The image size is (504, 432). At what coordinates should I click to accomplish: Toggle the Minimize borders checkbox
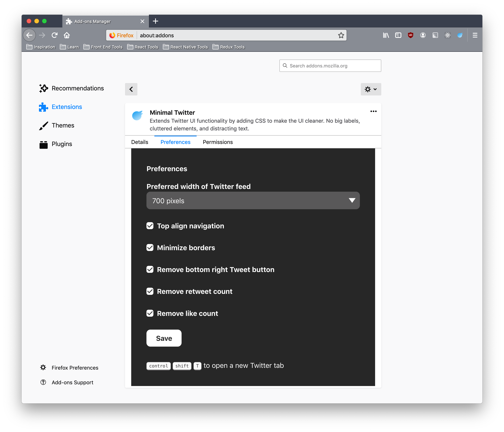(150, 248)
